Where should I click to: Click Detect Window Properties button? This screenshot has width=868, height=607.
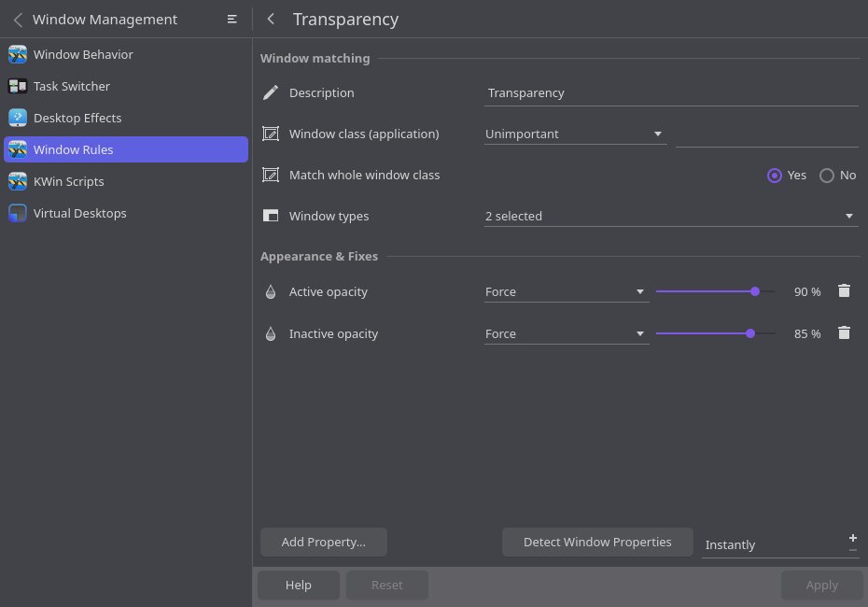(x=597, y=543)
